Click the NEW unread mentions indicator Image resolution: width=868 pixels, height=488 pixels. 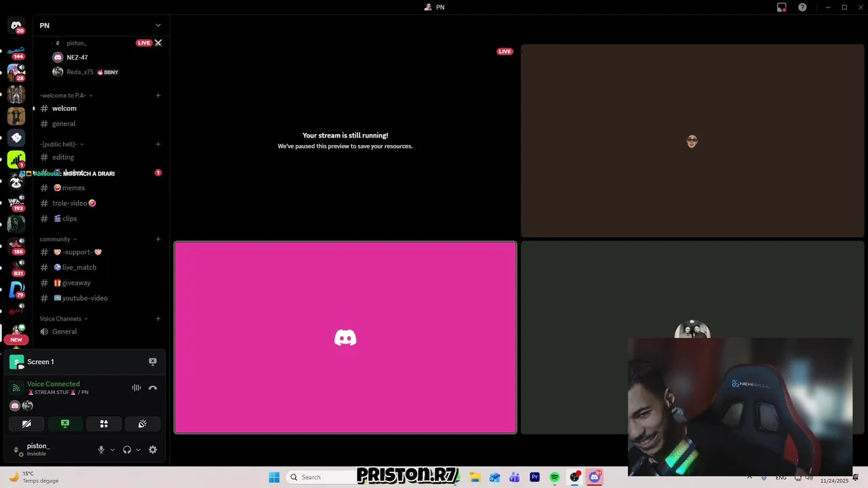point(16,340)
